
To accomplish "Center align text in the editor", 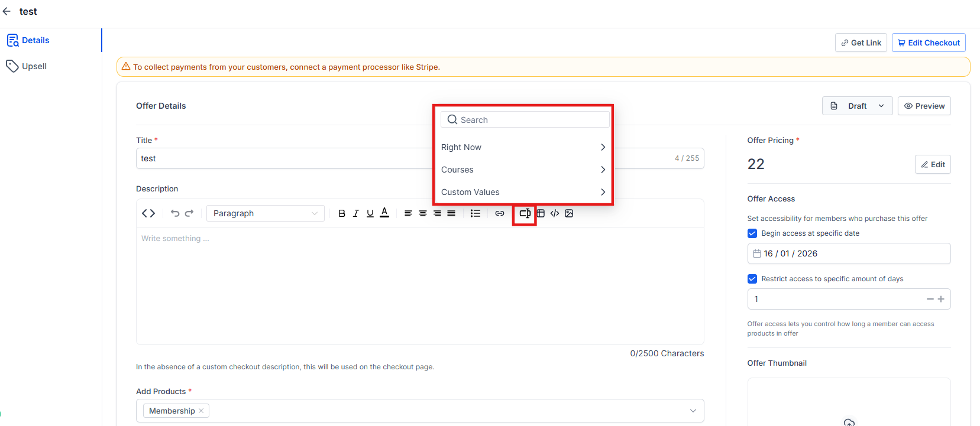I will click(x=423, y=213).
